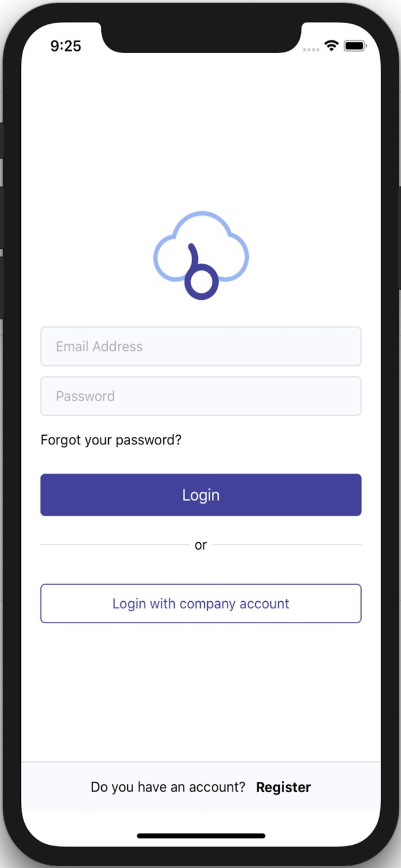
Task: Click the purple Login button
Action: click(201, 495)
